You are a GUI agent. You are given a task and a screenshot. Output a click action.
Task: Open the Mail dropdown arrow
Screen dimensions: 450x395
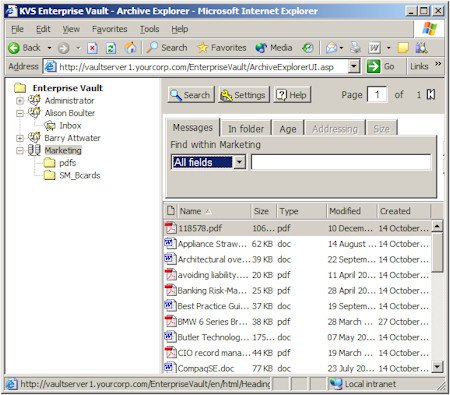(341, 48)
